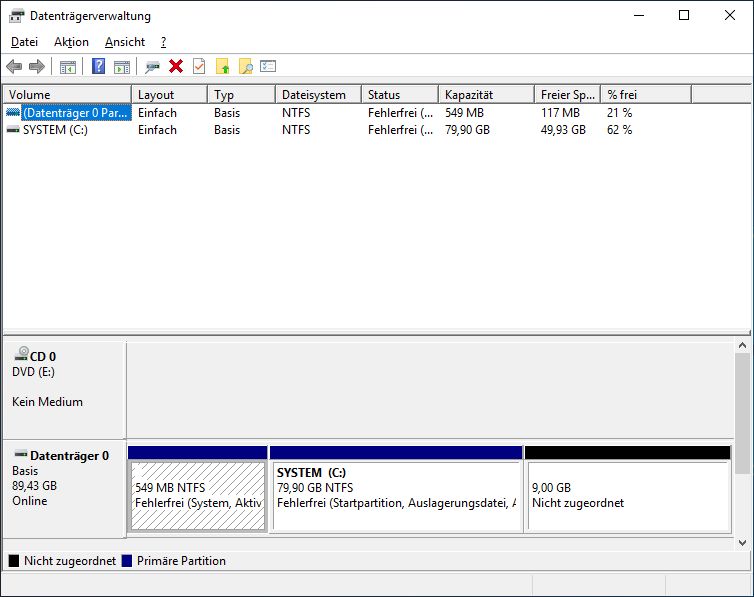The image size is (754, 597).
Task: Sort by the Dateisystem column header
Action: 318,95
